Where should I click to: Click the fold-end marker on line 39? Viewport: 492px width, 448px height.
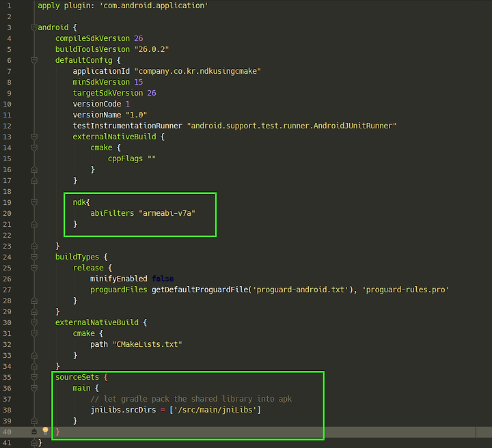(34, 421)
